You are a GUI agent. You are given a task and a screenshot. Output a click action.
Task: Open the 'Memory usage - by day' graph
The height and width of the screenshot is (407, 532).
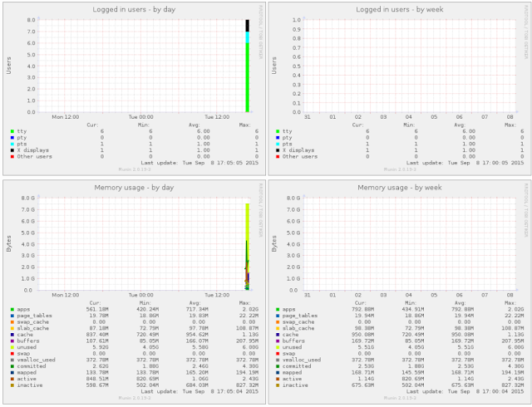(135, 292)
